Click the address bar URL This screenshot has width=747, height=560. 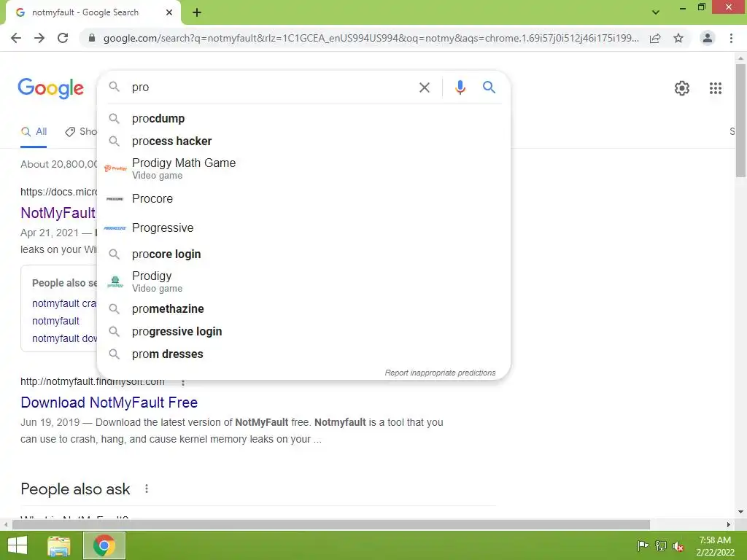point(371,38)
